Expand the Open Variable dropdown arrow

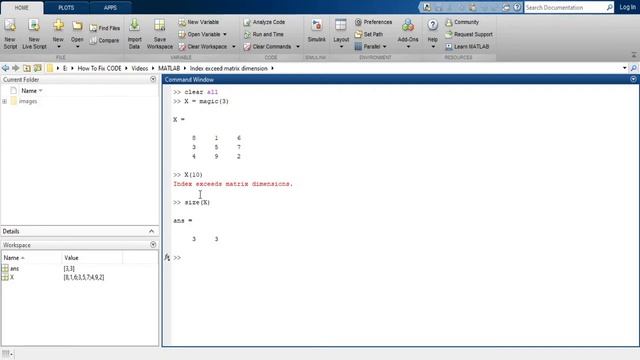[x=224, y=34]
